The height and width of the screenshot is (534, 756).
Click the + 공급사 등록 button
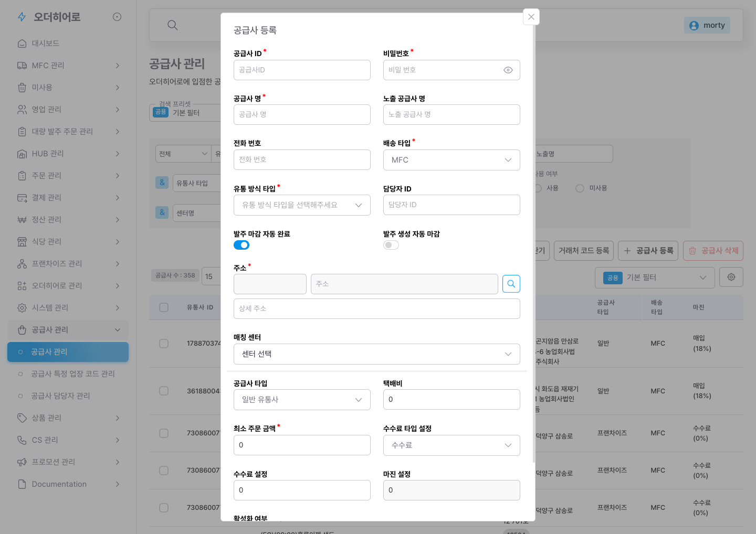(x=648, y=251)
